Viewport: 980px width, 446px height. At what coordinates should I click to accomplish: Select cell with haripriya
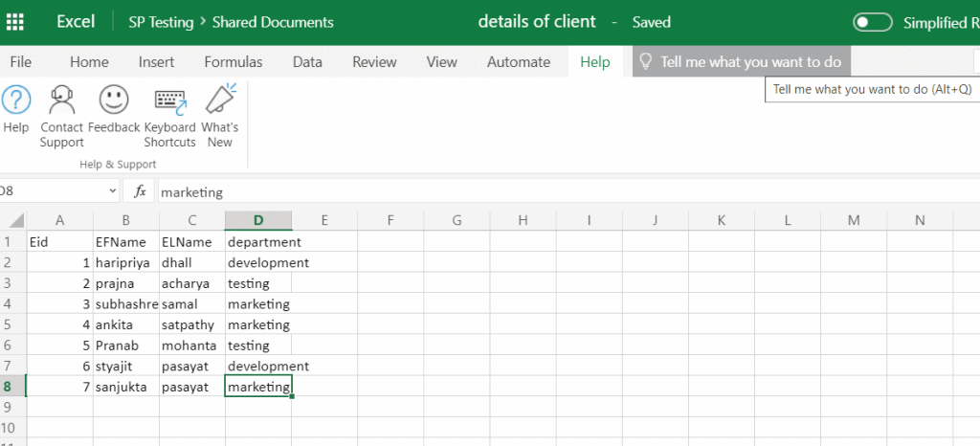tap(126, 263)
